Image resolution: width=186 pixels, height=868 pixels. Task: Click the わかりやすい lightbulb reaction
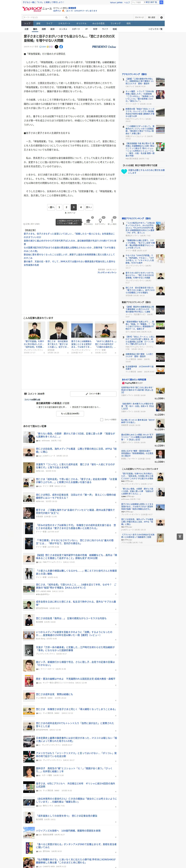coord(100,221)
